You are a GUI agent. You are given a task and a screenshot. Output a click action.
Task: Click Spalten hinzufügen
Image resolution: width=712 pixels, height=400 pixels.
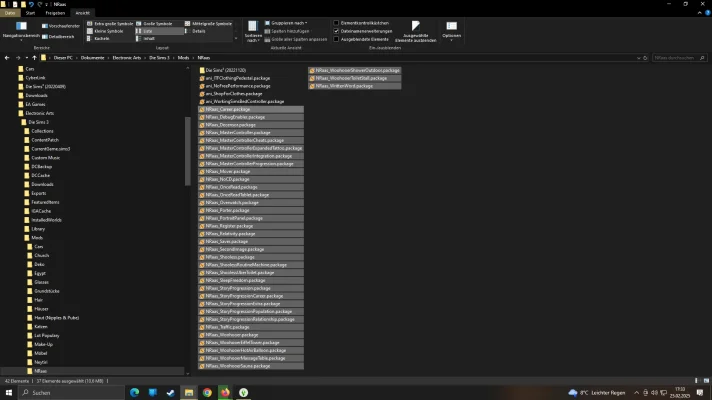[x=287, y=31]
